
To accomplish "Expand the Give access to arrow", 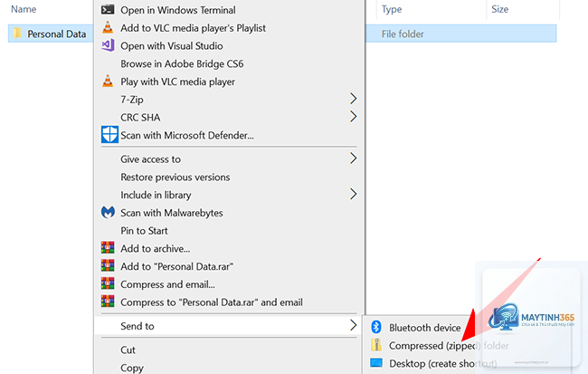I will [x=353, y=158].
